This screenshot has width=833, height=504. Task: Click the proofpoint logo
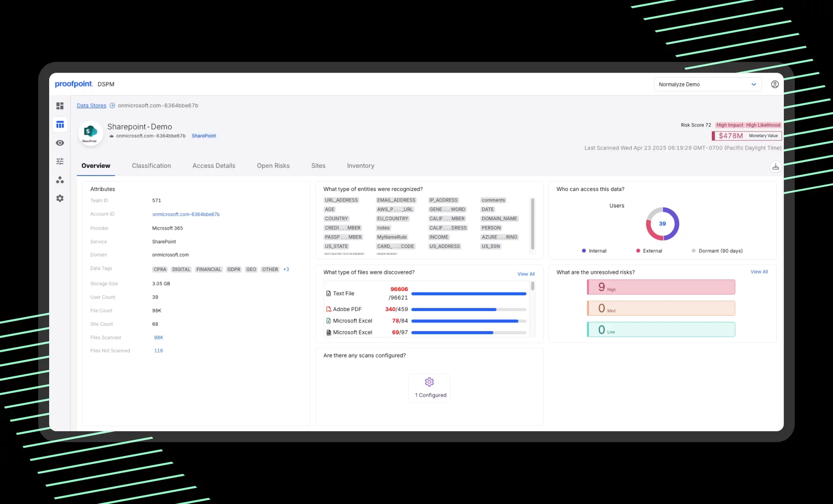[73, 84]
